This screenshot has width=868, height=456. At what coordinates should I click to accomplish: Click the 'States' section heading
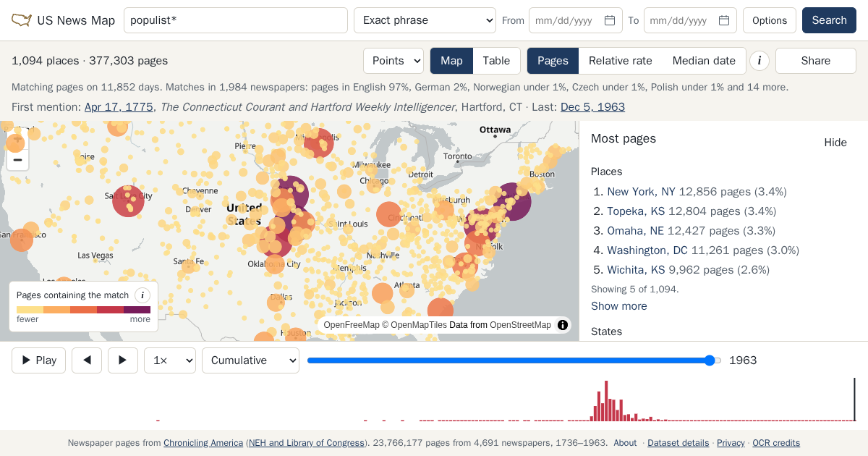(x=606, y=332)
